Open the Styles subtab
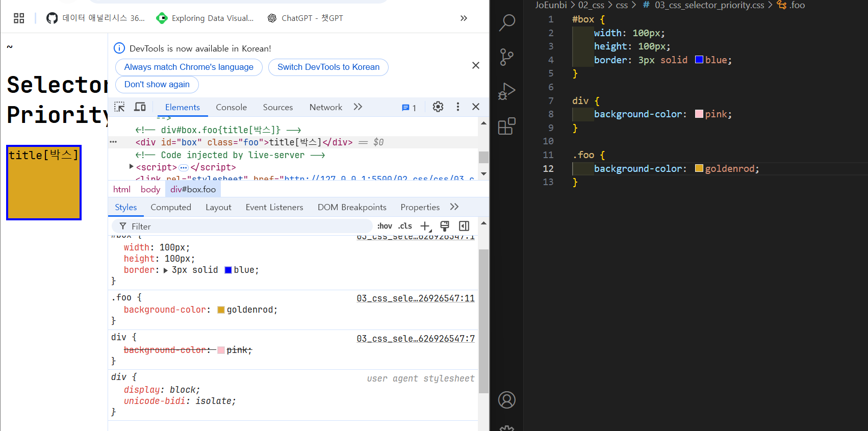The height and width of the screenshot is (431, 868). 126,208
